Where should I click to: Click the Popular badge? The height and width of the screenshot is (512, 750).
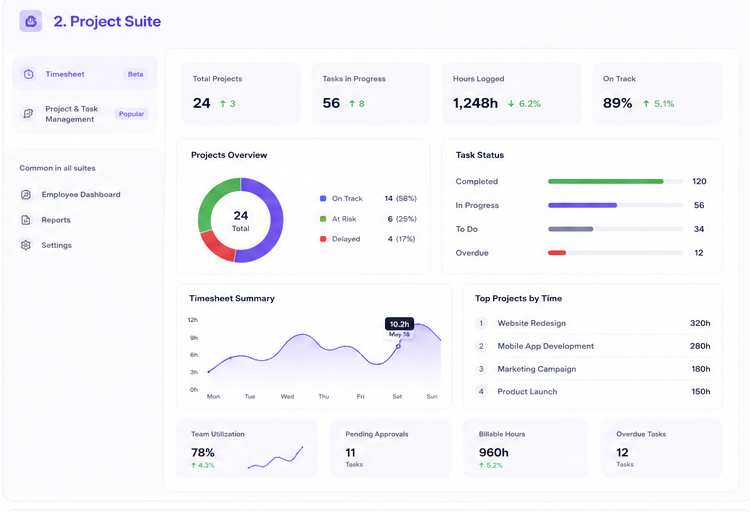click(131, 114)
